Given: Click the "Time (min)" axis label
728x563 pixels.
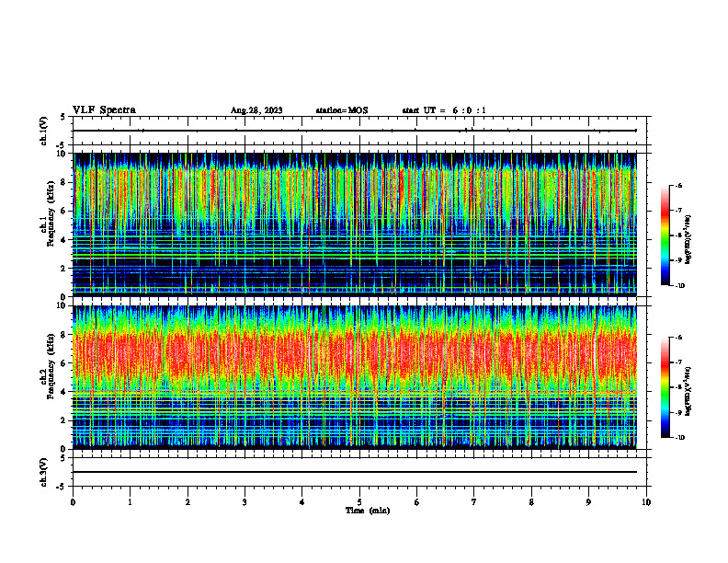Looking at the screenshot, I should [368, 511].
